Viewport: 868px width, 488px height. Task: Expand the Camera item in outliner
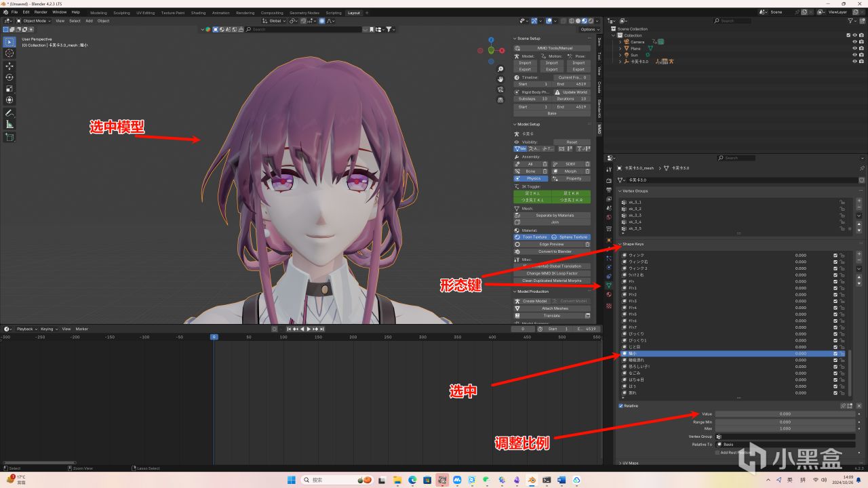[x=620, y=42]
